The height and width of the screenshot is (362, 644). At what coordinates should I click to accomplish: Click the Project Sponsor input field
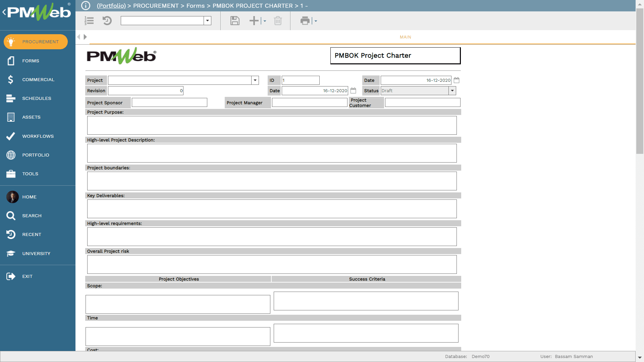[x=169, y=103]
